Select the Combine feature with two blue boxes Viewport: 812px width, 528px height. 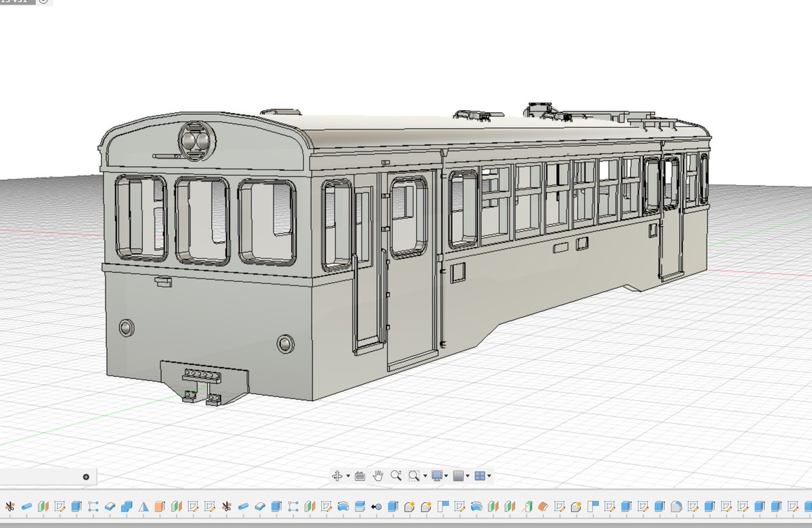[x=126, y=506]
